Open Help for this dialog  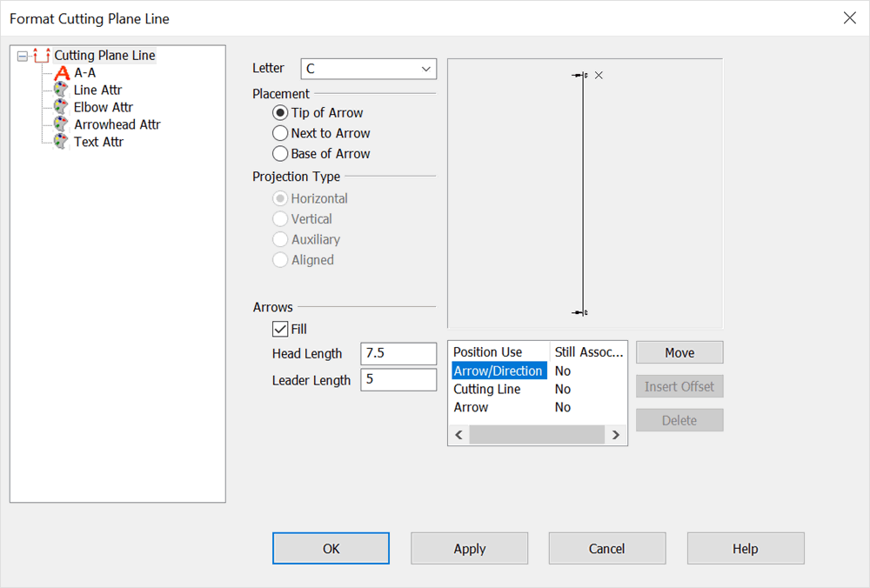746,548
